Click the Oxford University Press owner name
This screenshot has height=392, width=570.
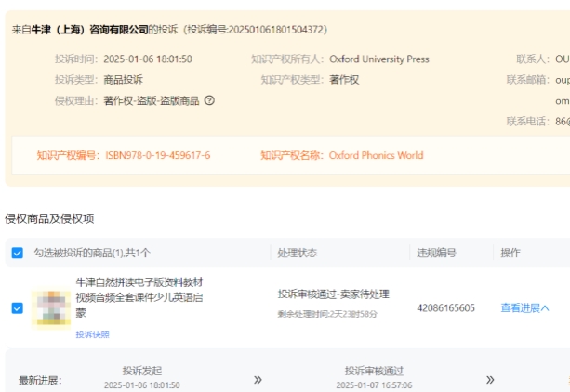tap(379, 59)
